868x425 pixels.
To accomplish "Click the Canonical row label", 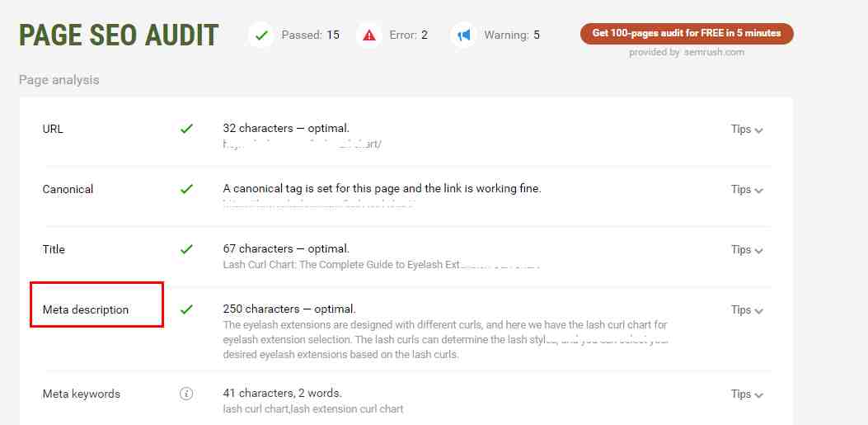I will click(x=68, y=189).
